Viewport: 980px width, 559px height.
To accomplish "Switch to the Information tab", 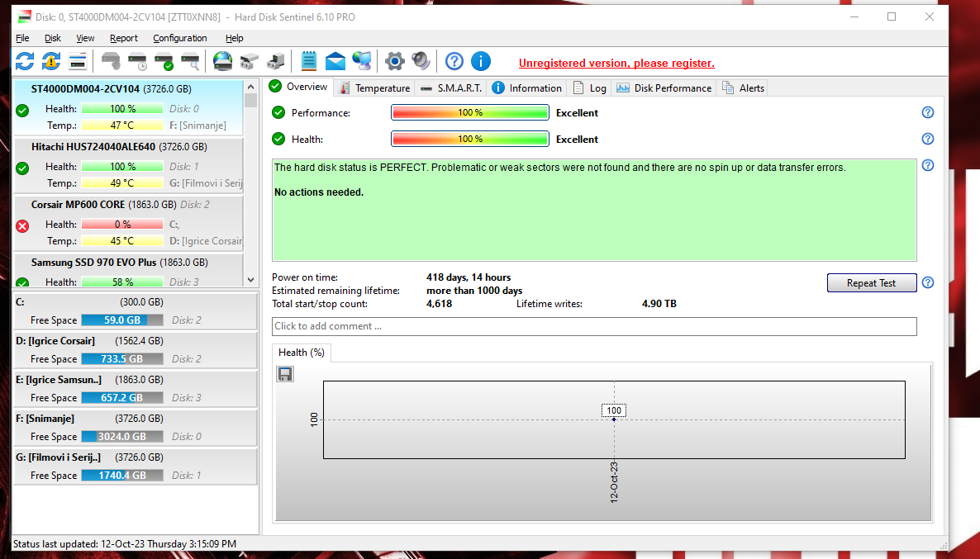I will tap(527, 88).
